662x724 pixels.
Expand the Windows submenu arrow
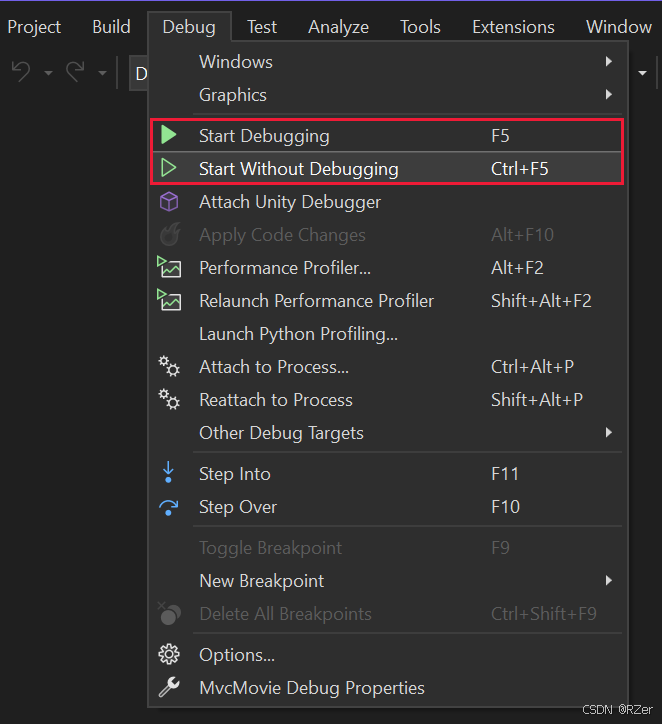point(608,61)
